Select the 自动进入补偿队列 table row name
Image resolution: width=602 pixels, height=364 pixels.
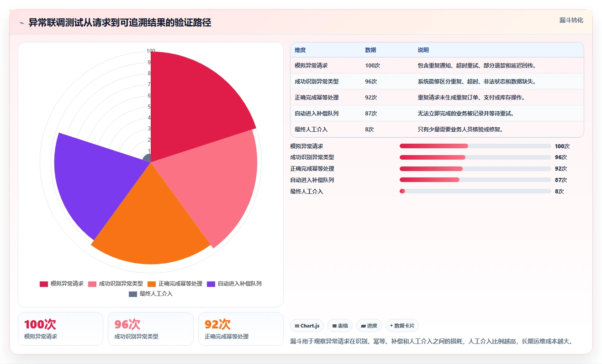(317, 114)
